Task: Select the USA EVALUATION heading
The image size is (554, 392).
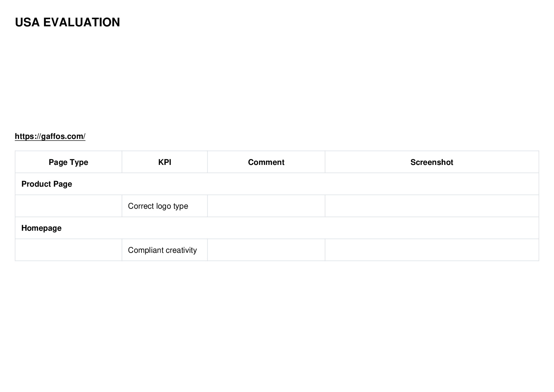Action: tap(67, 22)
